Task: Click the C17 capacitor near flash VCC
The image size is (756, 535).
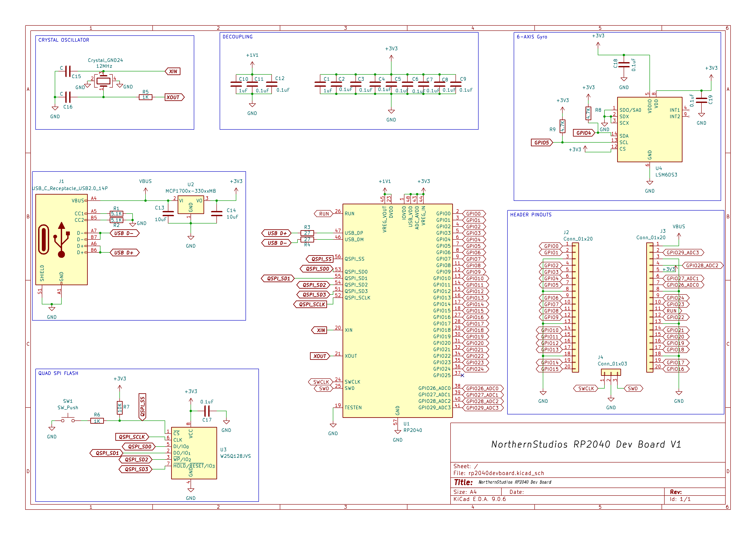Action: (207, 411)
